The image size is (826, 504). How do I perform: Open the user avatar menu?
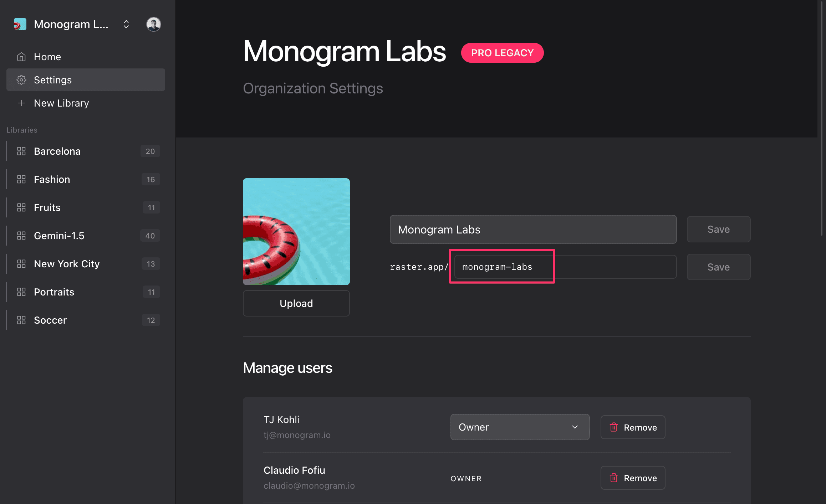coord(154,24)
